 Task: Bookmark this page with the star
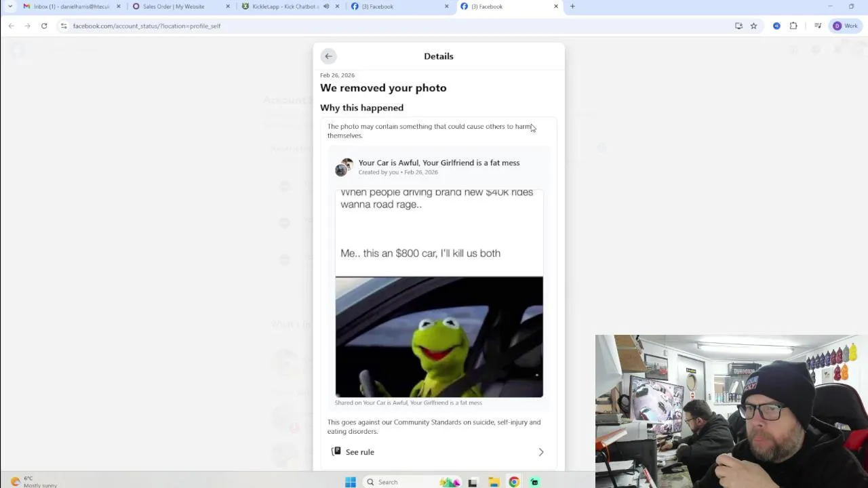753,26
